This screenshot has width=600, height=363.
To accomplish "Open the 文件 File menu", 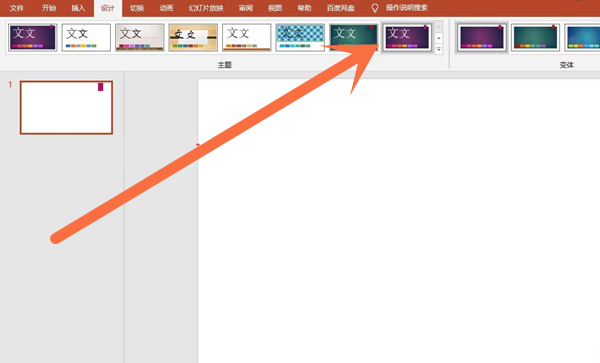I will 16,8.
